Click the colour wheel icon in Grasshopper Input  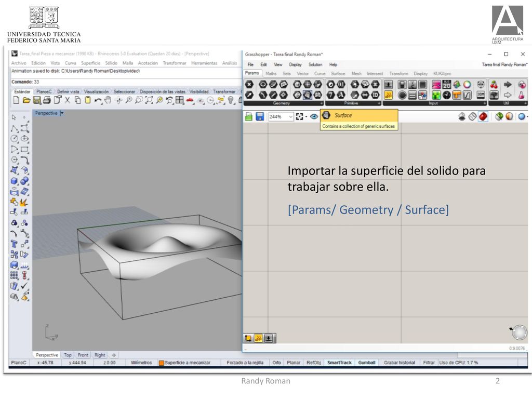(467, 85)
